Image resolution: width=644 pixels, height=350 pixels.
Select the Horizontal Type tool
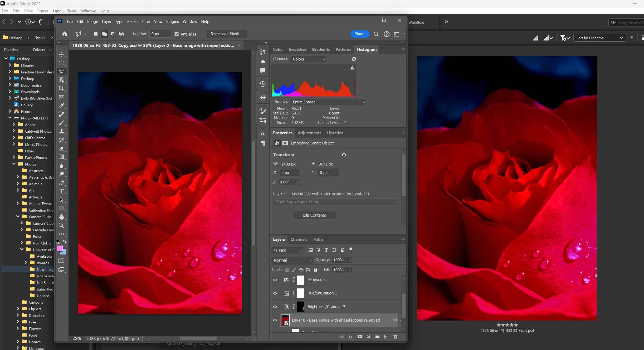[61, 191]
